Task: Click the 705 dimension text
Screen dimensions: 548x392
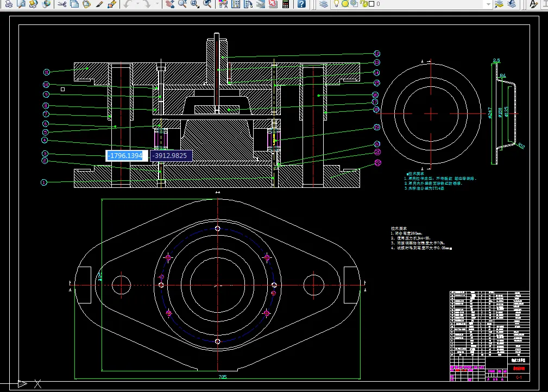Action: click(x=223, y=377)
